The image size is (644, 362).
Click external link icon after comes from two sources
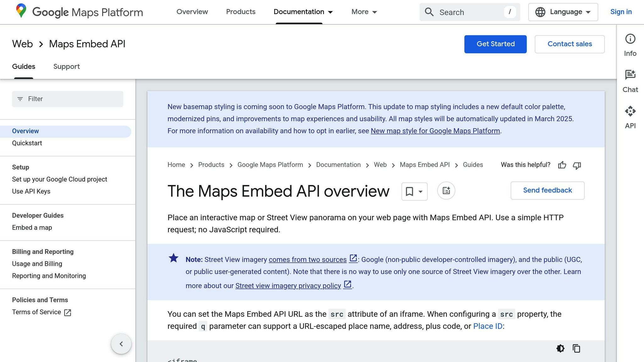pyautogui.click(x=353, y=258)
